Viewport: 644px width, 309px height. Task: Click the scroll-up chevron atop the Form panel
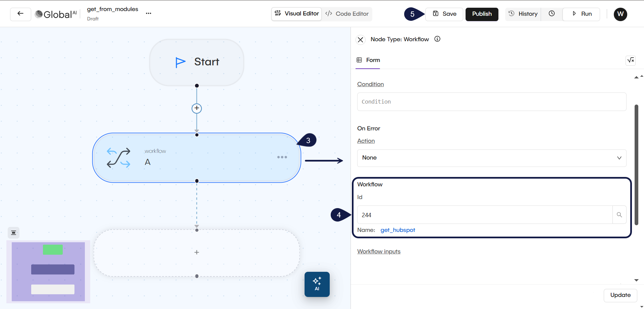(636, 77)
